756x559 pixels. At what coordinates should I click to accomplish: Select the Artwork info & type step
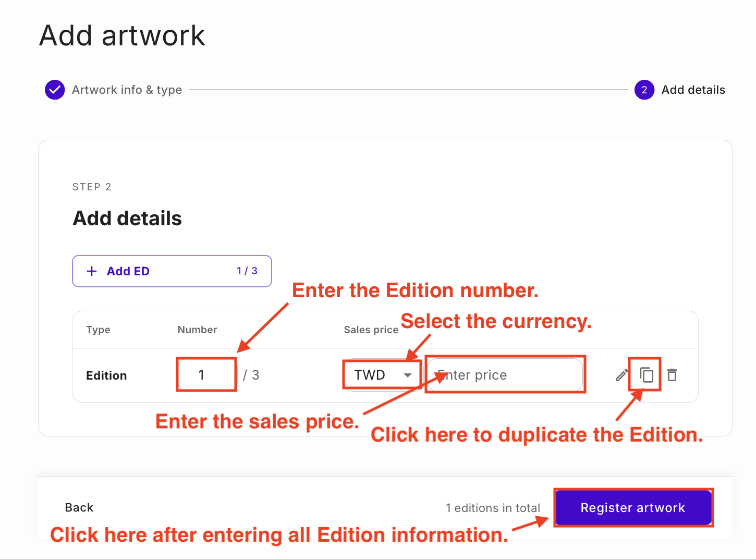[127, 90]
